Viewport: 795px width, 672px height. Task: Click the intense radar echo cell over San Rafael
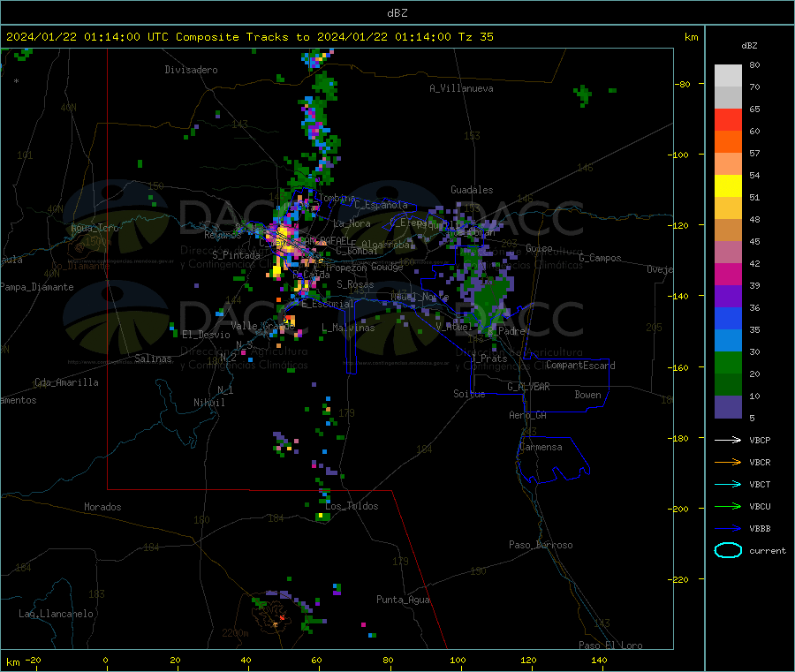284,239
